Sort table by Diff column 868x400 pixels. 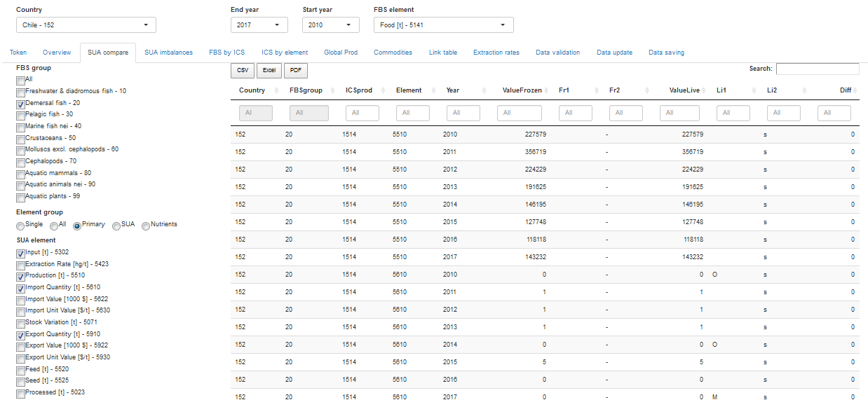pyautogui.click(x=845, y=90)
